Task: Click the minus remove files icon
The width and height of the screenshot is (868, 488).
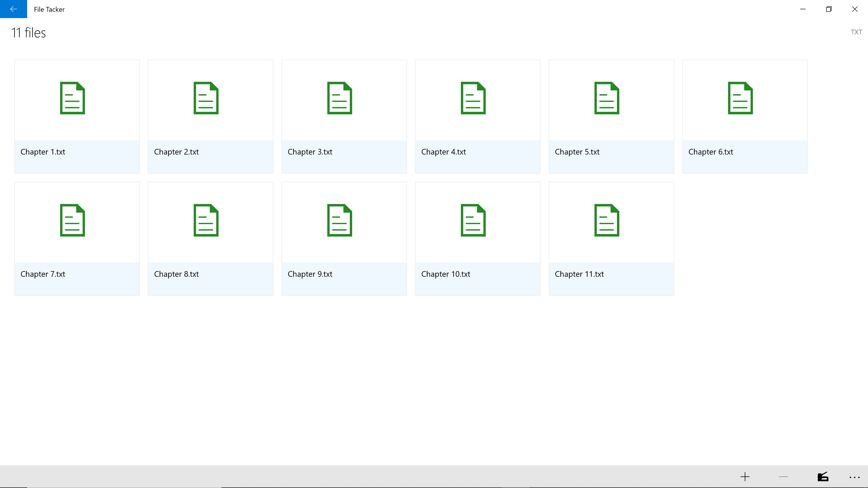Action: tap(783, 476)
